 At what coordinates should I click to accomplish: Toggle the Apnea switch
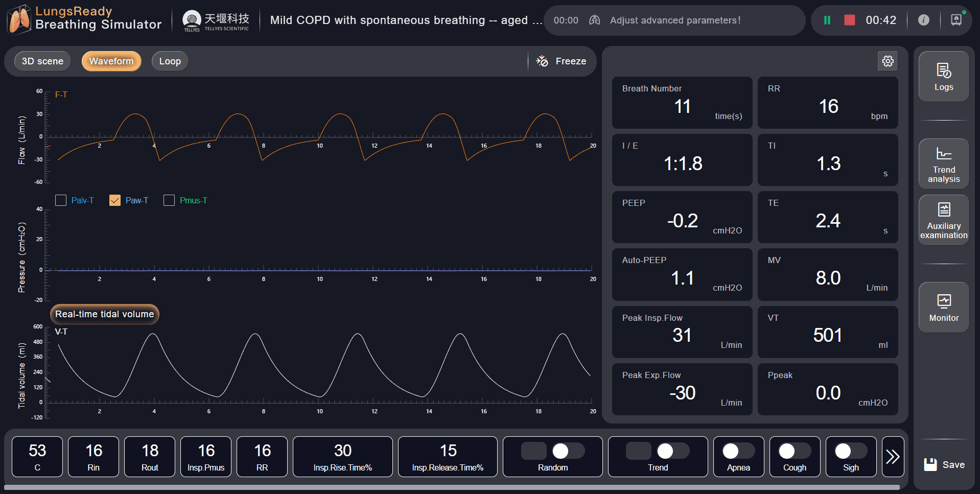click(x=738, y=451)
